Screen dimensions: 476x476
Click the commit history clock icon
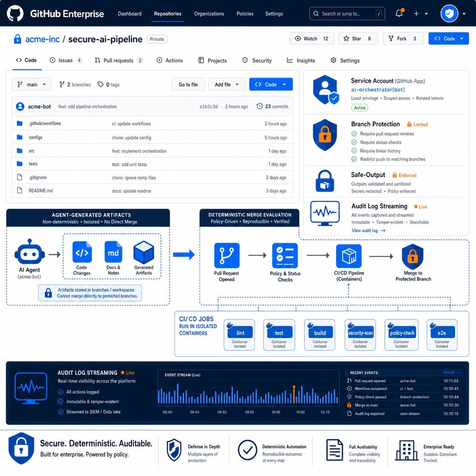(x=259, y=106)
